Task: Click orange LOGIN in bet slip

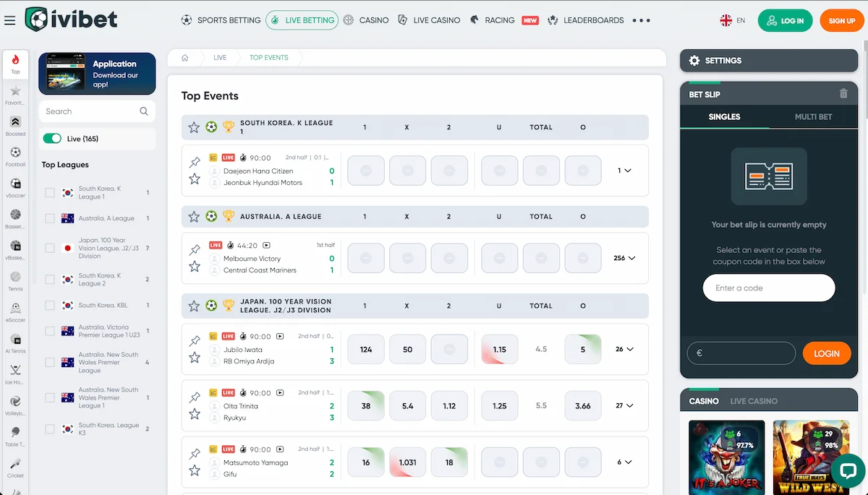Action: 826,353
